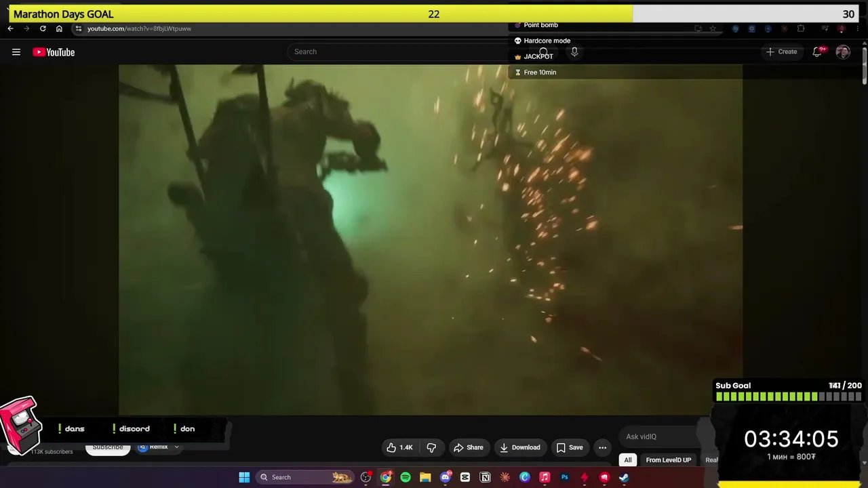Click the Remix button
Image resolution: width=868 pixels, height=488 pixels.
tap(153, 447)
